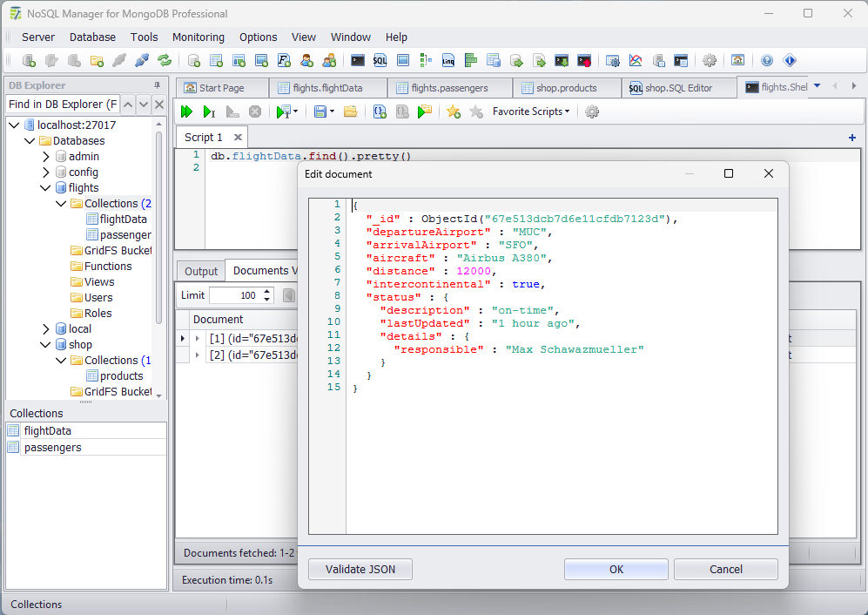Expand document row [1] in results
868x615 pixels.
tap(197, 338)
